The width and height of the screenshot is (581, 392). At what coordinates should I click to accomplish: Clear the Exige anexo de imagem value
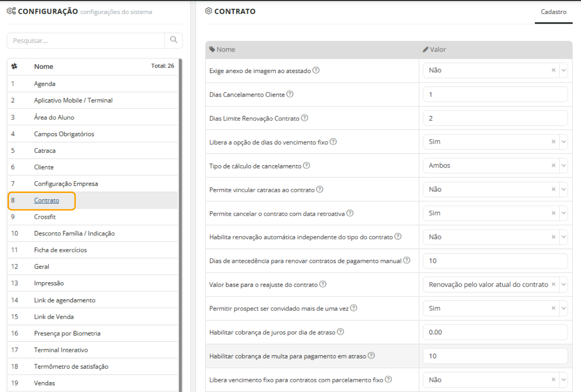pos(553,70)
